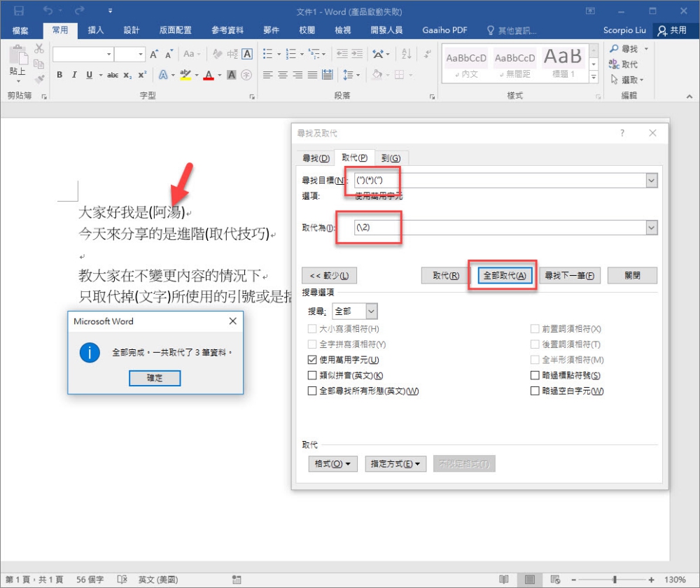Adjust the zoom slider handle
Image resolution: width=700 pixels, height=588 pixels.
coord(615,580)
